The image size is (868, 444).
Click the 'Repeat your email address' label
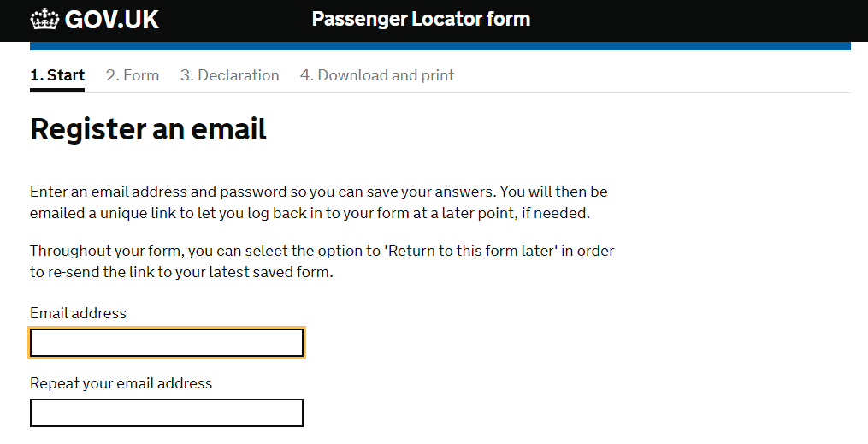click(121, 383)
